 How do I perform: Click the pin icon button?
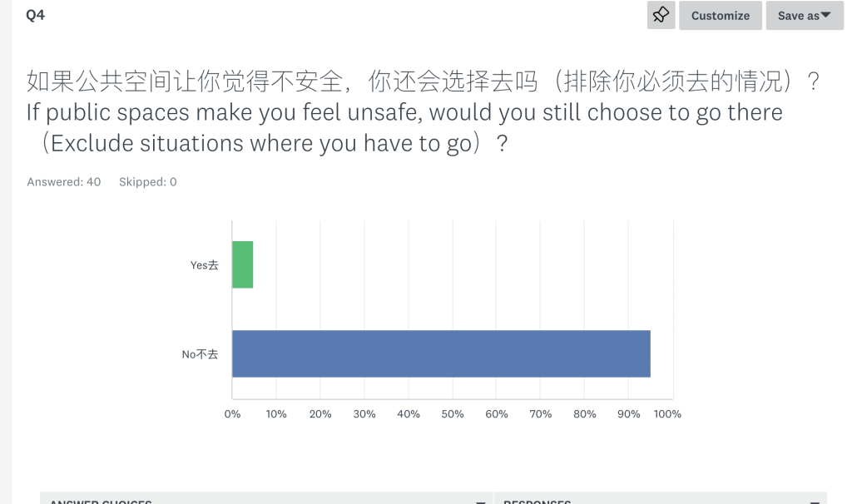[661, 15]
